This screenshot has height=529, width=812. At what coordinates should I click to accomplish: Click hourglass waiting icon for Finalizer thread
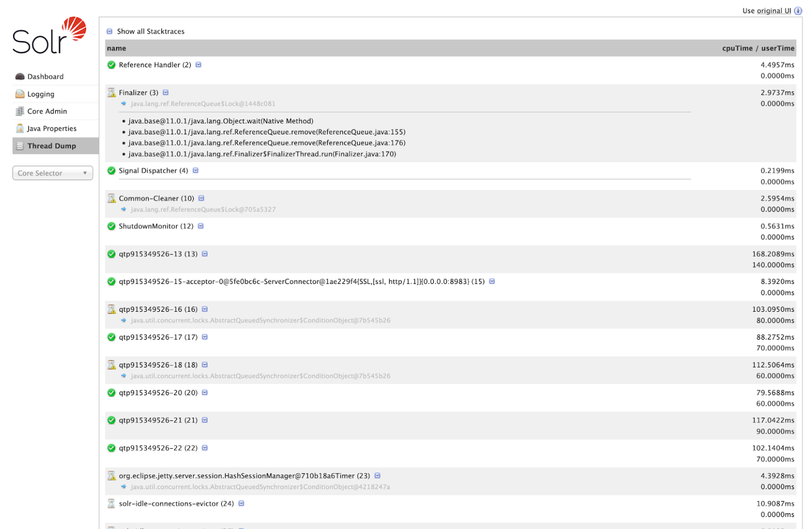111,93
